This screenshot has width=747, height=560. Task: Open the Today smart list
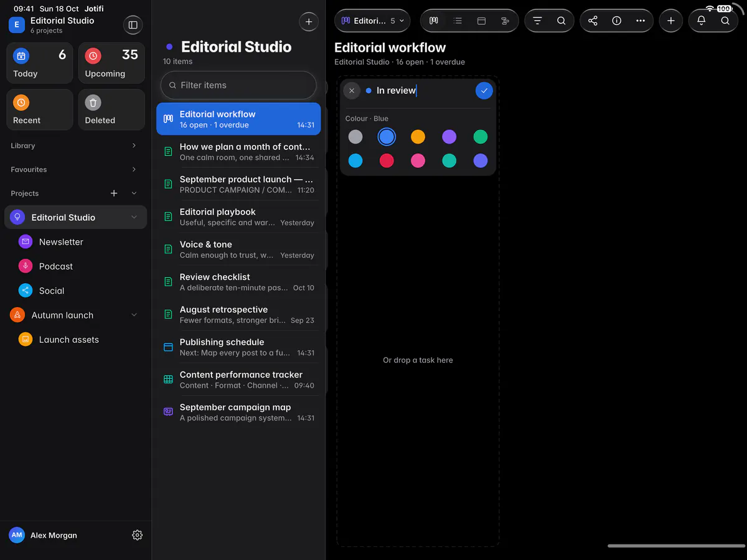[x=40, y=63]
